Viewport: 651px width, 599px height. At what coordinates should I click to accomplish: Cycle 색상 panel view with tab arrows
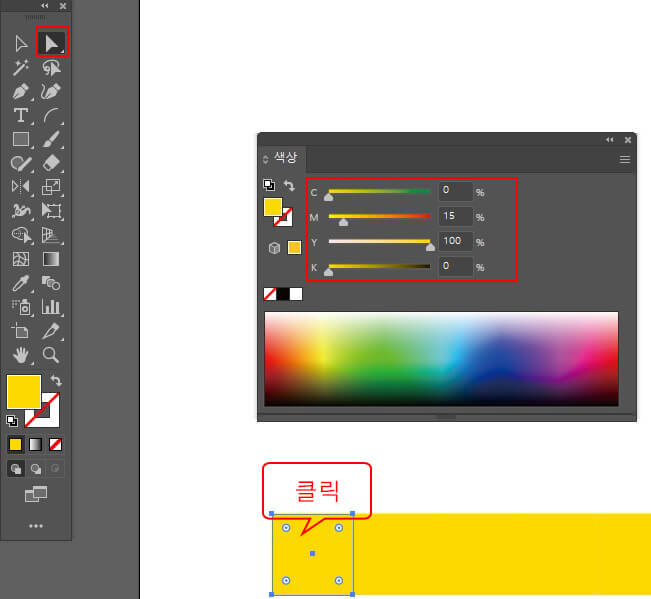[266, 159]
